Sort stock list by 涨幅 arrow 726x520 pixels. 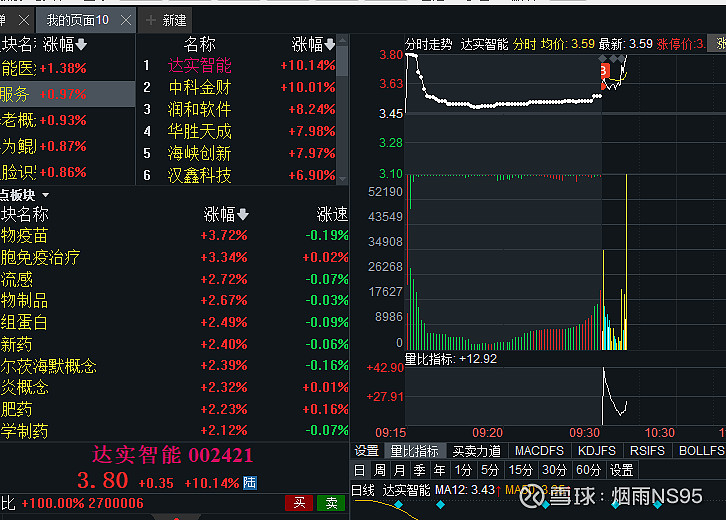coord(330,44)
